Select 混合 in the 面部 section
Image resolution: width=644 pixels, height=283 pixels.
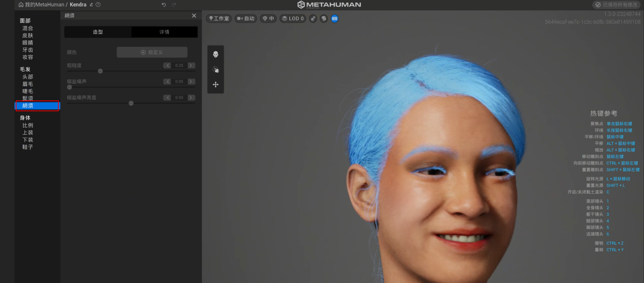pos(28,28)
